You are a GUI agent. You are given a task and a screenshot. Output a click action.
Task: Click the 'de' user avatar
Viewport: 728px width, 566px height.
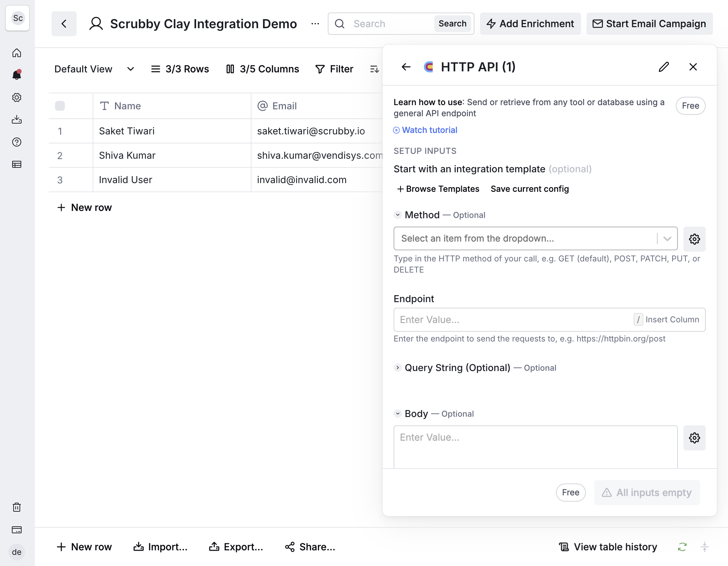pyautogui.click(x=17, y=552)
